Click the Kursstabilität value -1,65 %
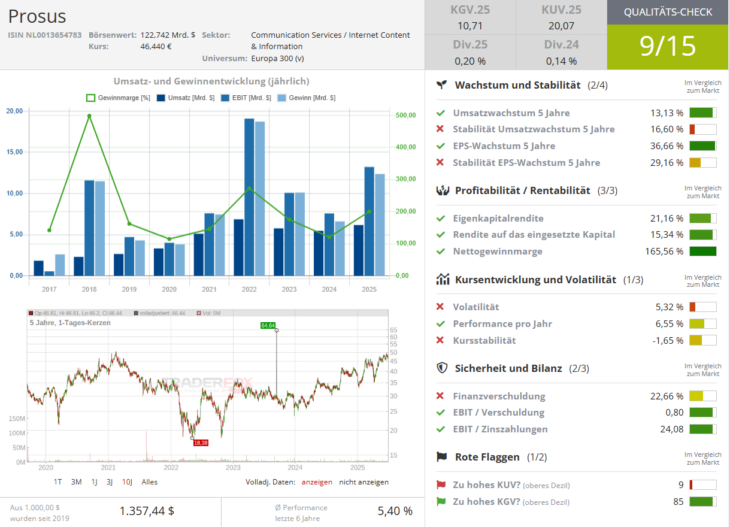The image size is (730, 527). tap(668, 340)
